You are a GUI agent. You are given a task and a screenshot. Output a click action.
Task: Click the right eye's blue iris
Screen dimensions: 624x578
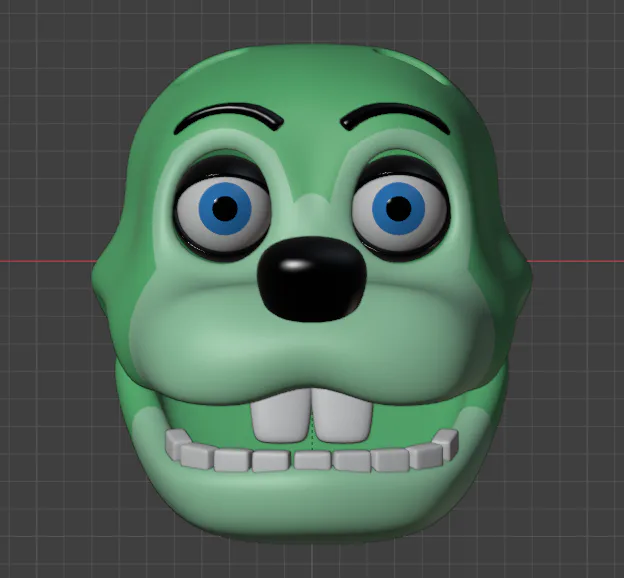pyautogui.click(x=398, y=208)
